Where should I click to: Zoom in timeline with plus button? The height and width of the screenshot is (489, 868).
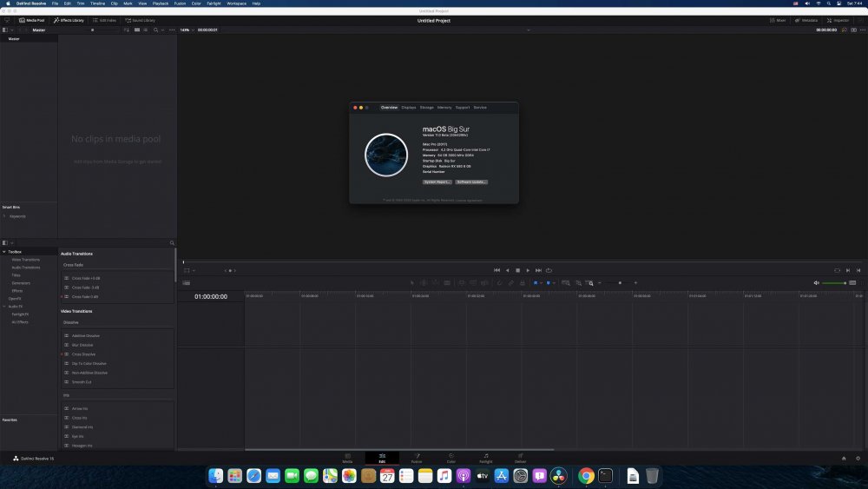click(635, 283)
